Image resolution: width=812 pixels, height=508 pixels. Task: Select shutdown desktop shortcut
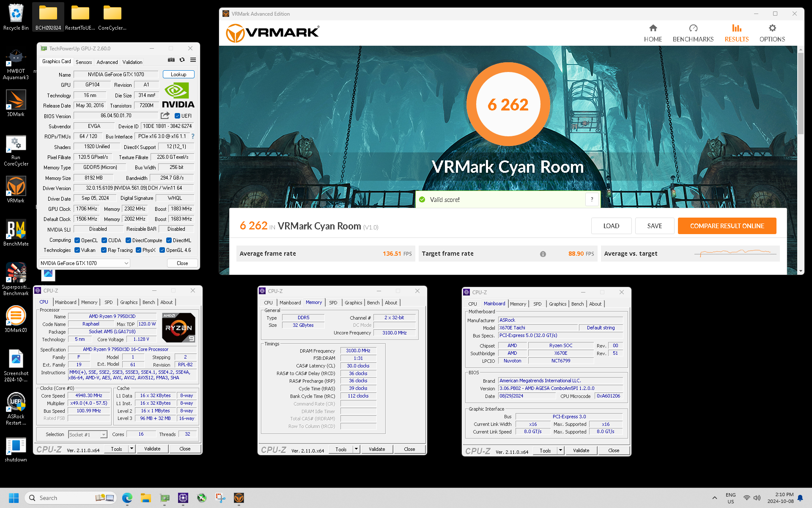[x=16, y=450]
